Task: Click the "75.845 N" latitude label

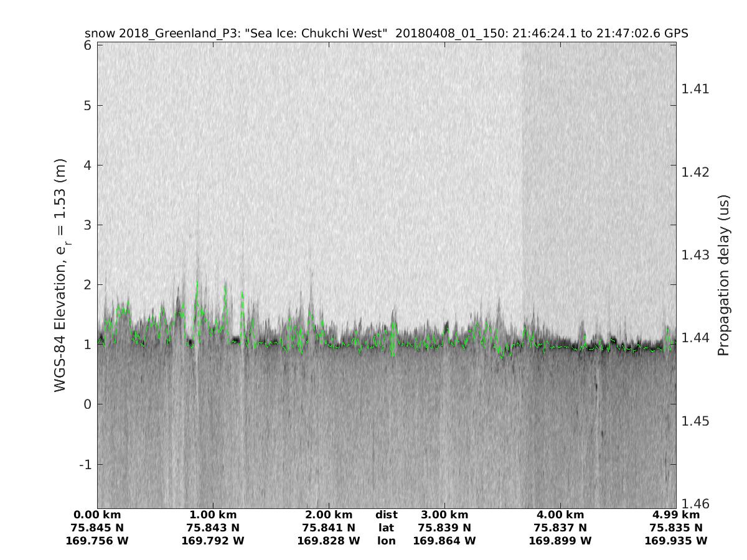Action: pyautogui.click(x=97, y=528)
